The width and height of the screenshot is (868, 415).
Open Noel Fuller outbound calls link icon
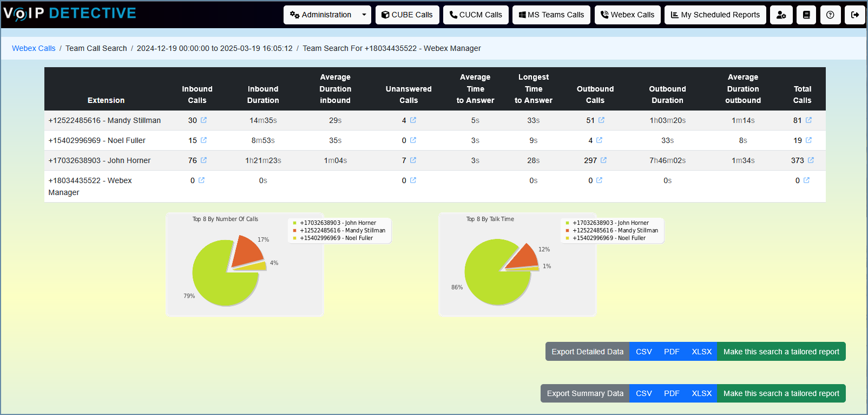tap(599, 140)
